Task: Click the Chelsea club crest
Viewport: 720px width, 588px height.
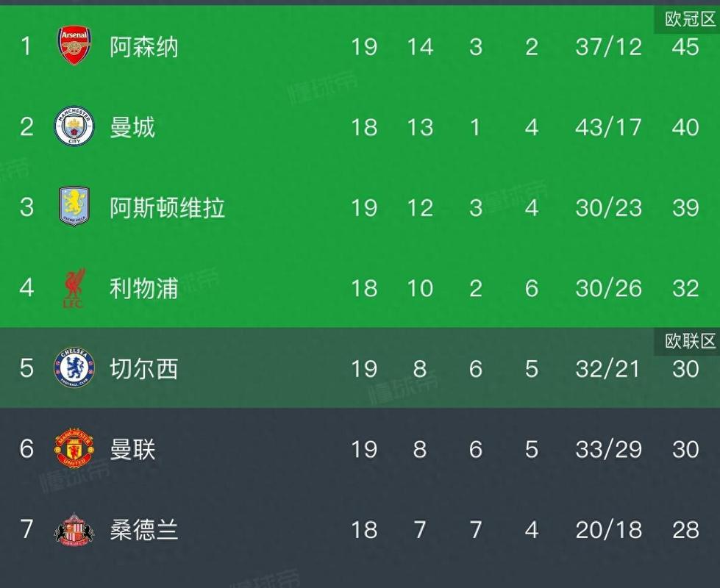Action: [74, 368]
